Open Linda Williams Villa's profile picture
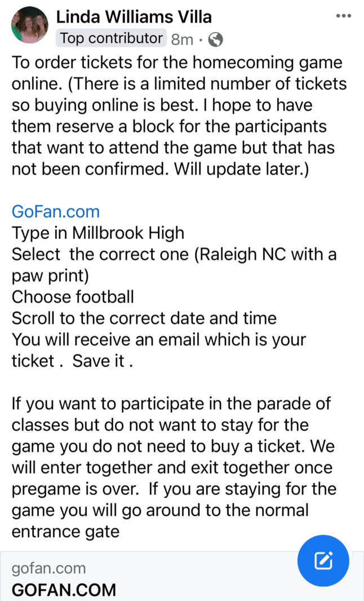 pyautogui.click(x=30, y=25)
